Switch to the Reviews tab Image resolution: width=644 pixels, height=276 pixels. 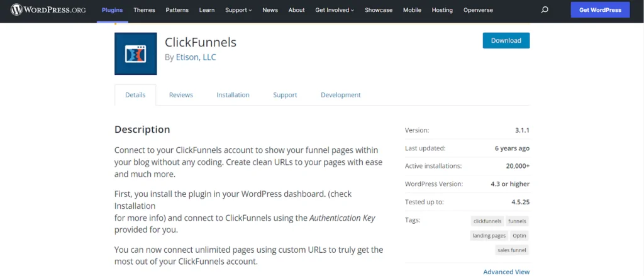click(x=180, y=95)
